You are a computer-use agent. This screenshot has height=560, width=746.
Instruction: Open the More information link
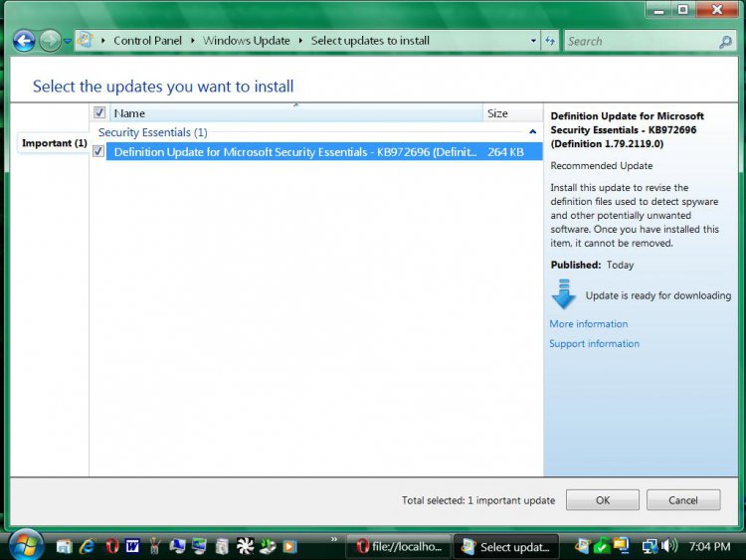pos(589,324)
